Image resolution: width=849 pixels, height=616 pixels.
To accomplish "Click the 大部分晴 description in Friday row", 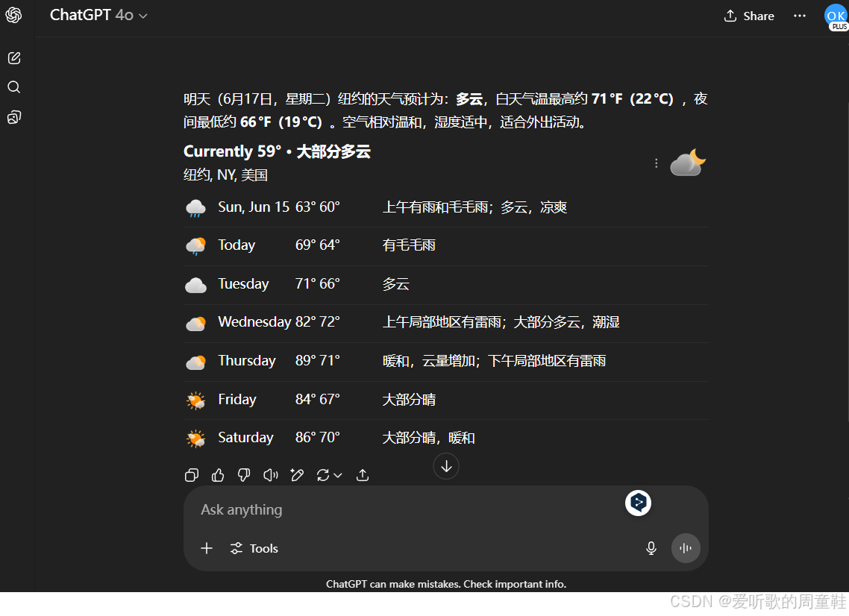I will (x=409, y=400).
